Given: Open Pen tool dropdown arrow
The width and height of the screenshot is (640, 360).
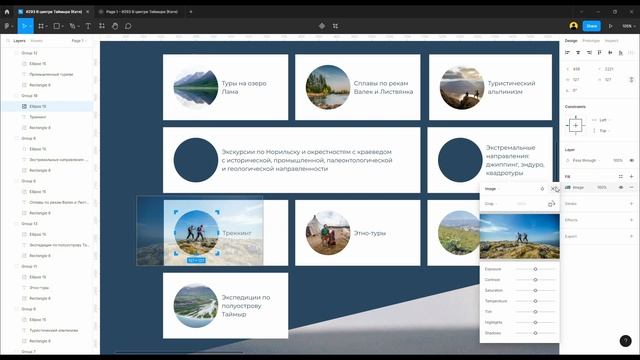Looking at the screenshot, I should click(78, 27).
